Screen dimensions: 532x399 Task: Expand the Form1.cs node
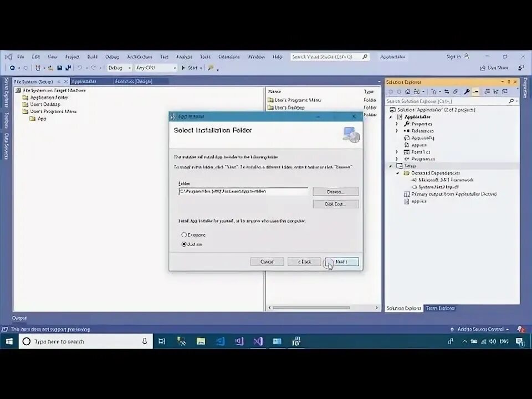397,152
